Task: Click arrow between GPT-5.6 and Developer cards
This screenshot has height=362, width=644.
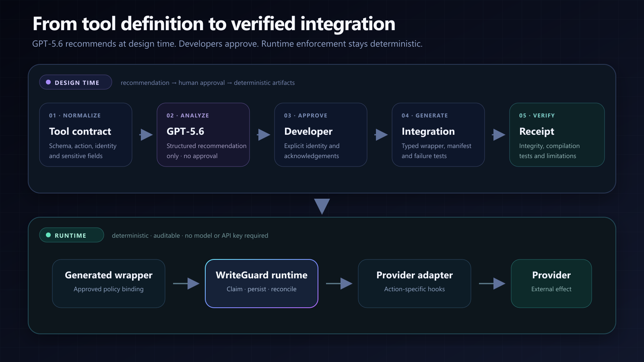Action: tap(264, 135)
